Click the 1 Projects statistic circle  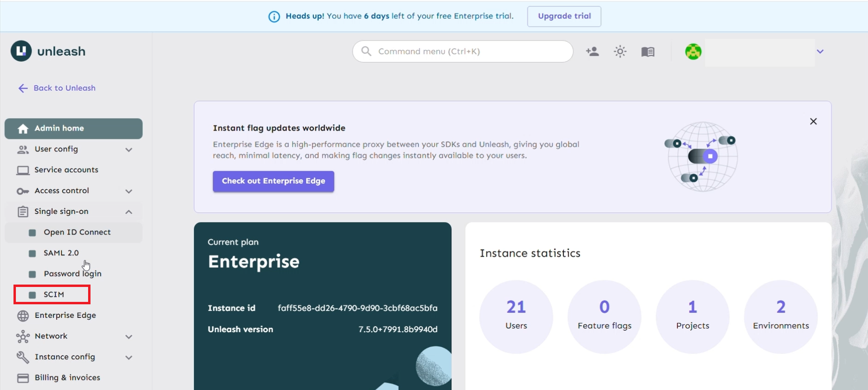click(x=693, y=317)
